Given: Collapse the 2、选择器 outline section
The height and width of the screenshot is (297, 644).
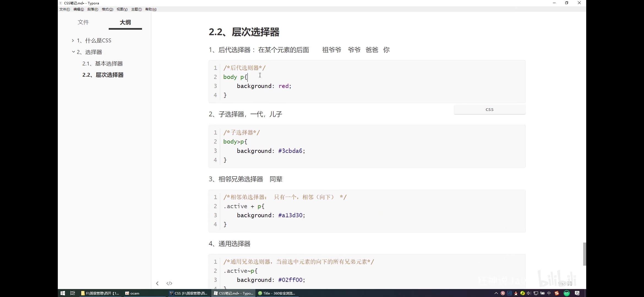Looking at the screenshot, I should (73, 52).
